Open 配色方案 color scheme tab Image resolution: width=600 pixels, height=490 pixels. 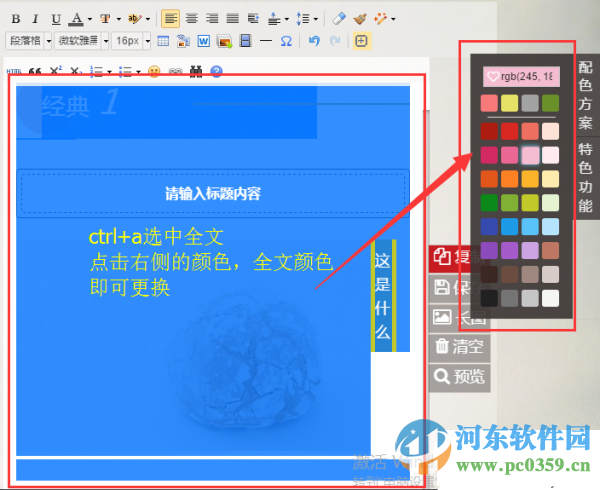coord(586,95)
